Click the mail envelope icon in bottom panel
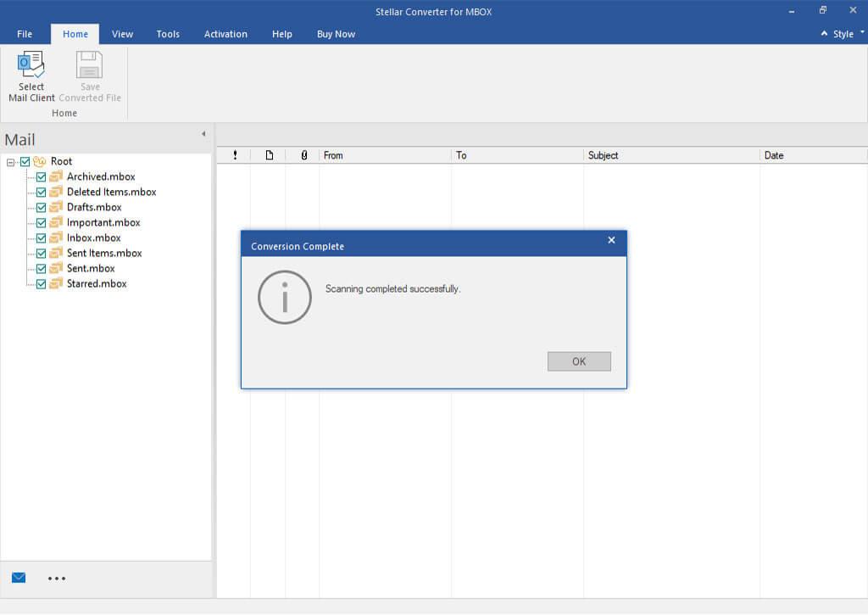The image size is (868, 615). (x=19, y=578)
